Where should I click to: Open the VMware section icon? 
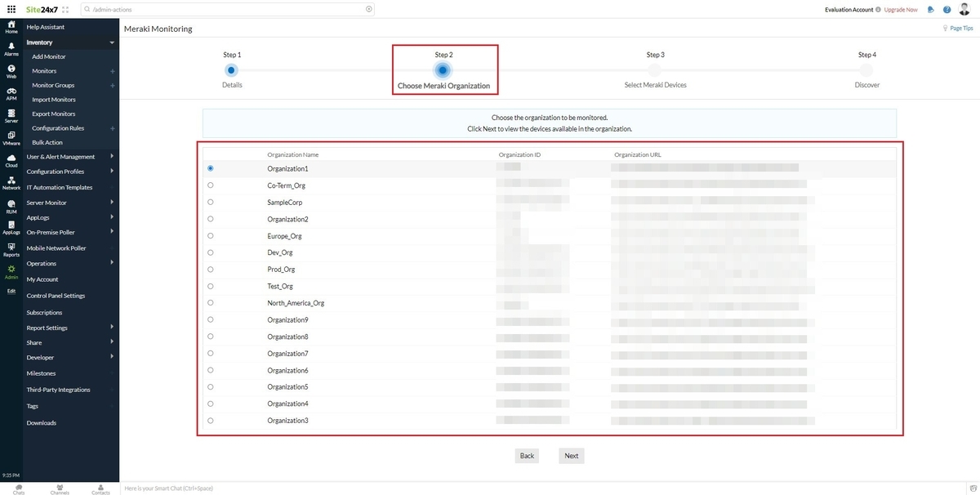coord(11,138)
